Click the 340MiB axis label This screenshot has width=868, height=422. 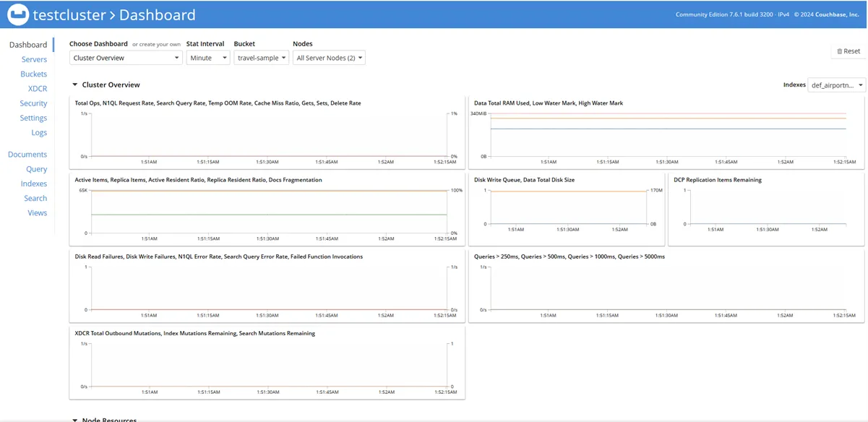pos(478,113)
